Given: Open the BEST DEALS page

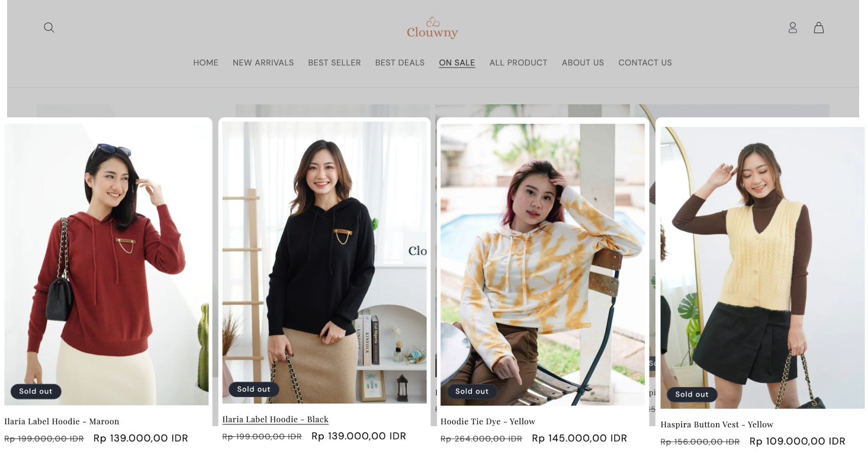Looking at the screenshot, I should tap(400, 63).
